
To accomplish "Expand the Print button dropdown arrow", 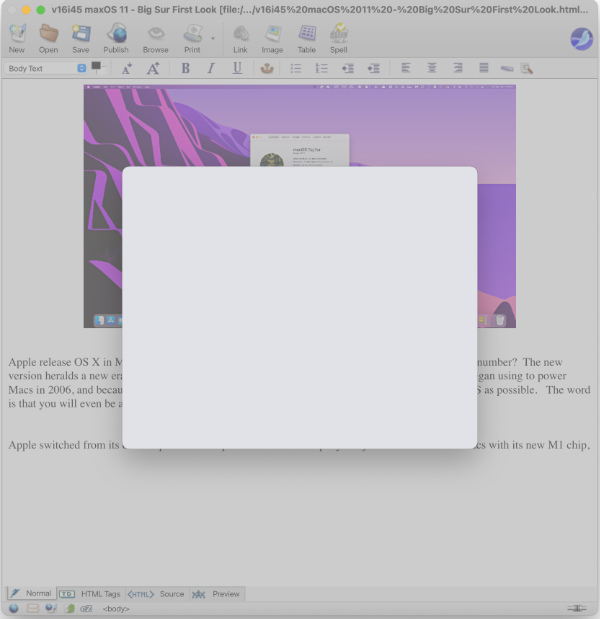I will coord(212,40).
